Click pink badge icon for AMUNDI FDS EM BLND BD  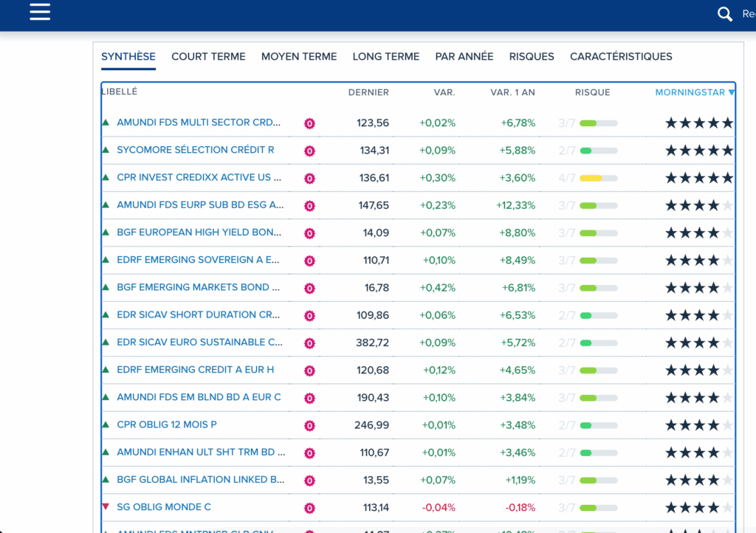309,398
